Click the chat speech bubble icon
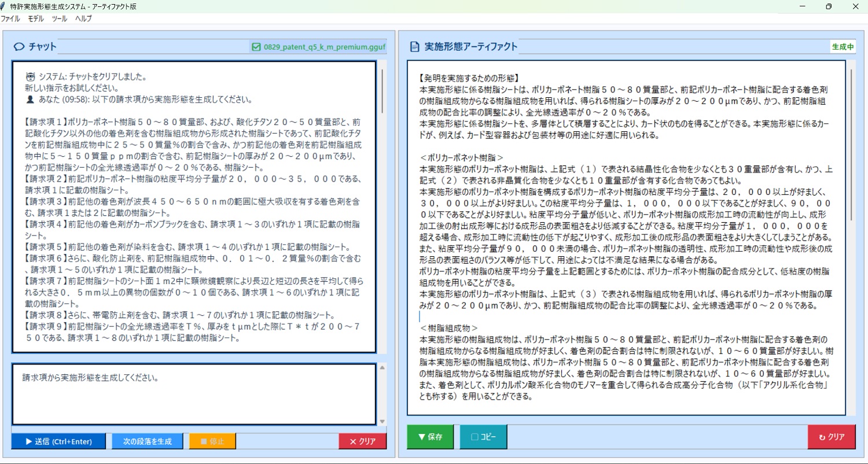 [x=19, y=47]
